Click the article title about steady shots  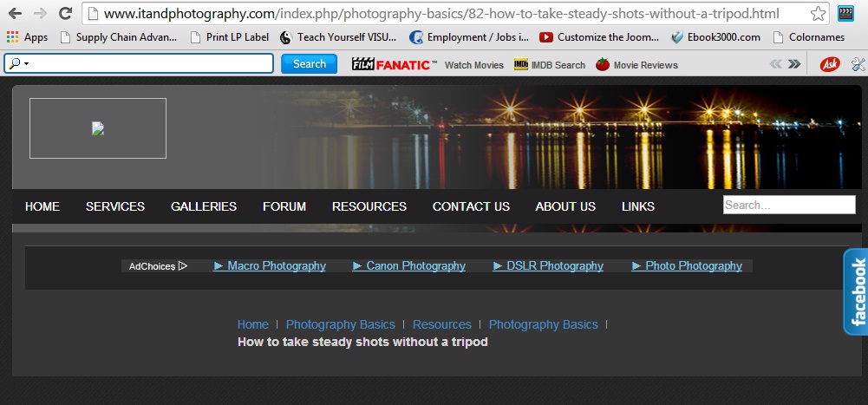[x=362, y=342]
